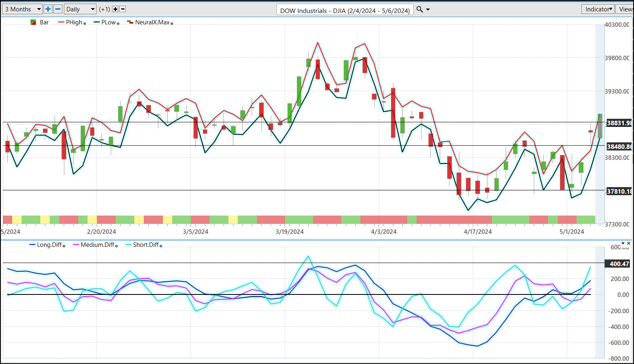Click the NeuralX.Max legend icon
634x364 pixels.
point(130,22)
